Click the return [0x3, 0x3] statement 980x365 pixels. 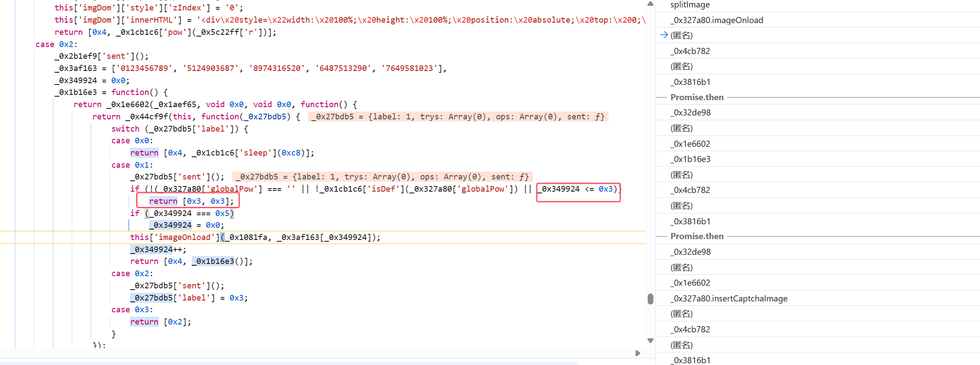[x=191, y=201]
